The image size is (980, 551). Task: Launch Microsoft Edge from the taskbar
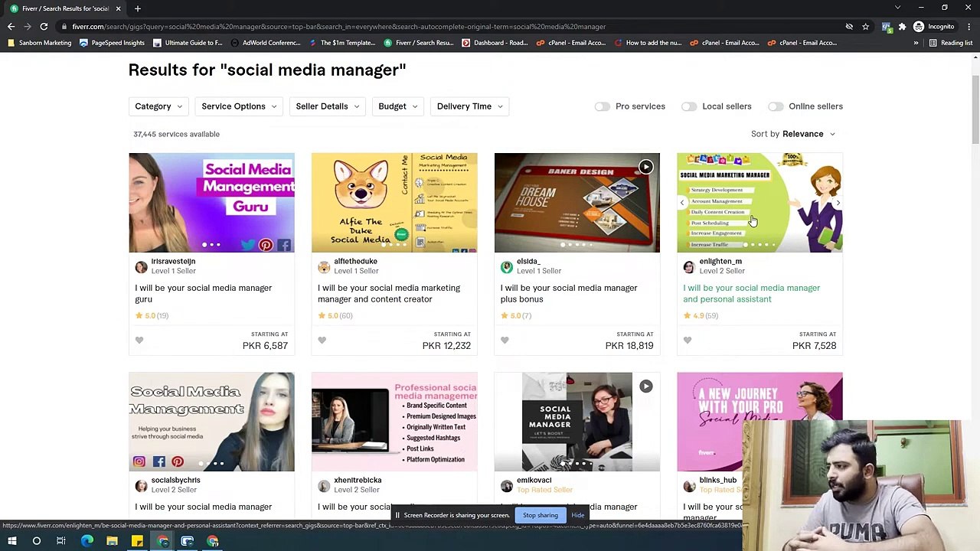coord(87,542)
